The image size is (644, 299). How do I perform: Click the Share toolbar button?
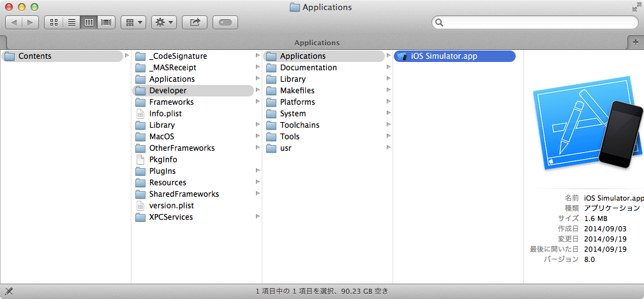[195, 22]
